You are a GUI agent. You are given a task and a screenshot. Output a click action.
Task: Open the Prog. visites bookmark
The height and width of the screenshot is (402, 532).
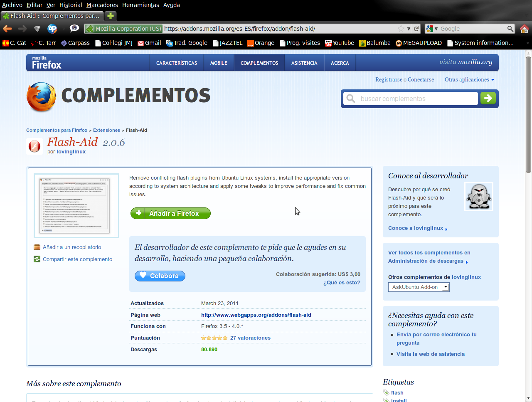pos(300,43)
